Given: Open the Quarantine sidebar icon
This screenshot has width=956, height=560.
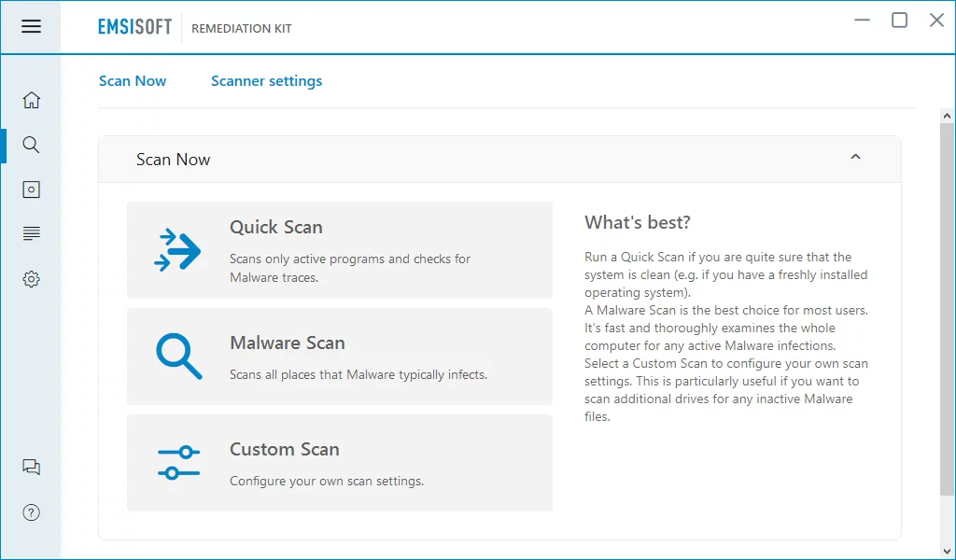Looking at the screenshot, I should (x=31, y=189).
